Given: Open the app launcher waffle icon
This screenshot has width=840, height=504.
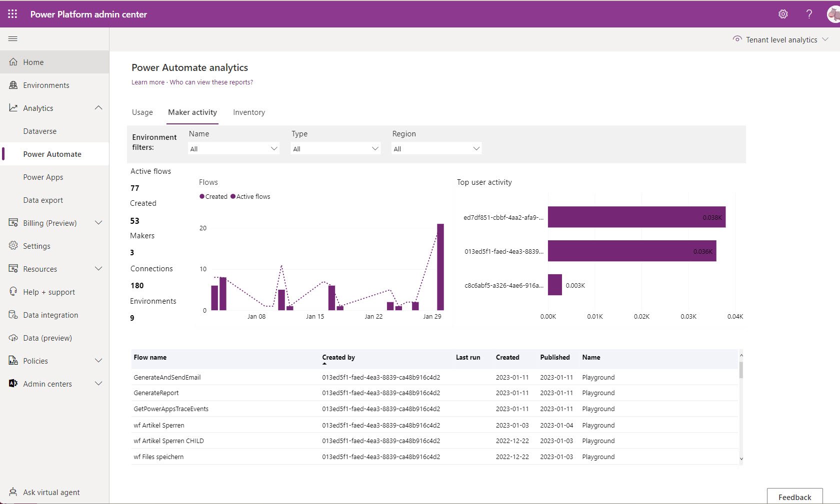Looking at the screenshot, I should tap(12, 14).
